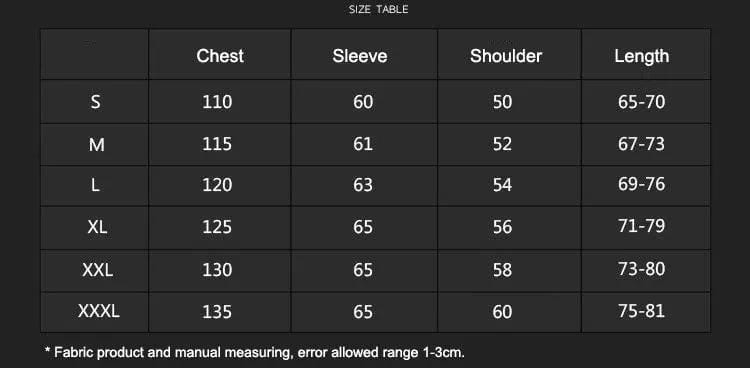Click chest value 125 for XL
The height and width of the screenshot is (368, 750).
click(x=217, y=227)
